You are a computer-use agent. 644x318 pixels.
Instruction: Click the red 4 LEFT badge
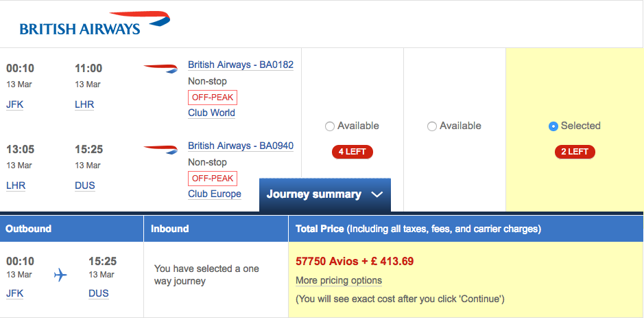(x=353, y=151)
